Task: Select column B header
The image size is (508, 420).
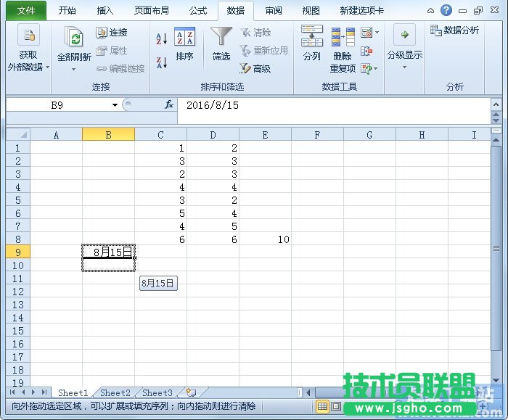Action: [109, 134]
